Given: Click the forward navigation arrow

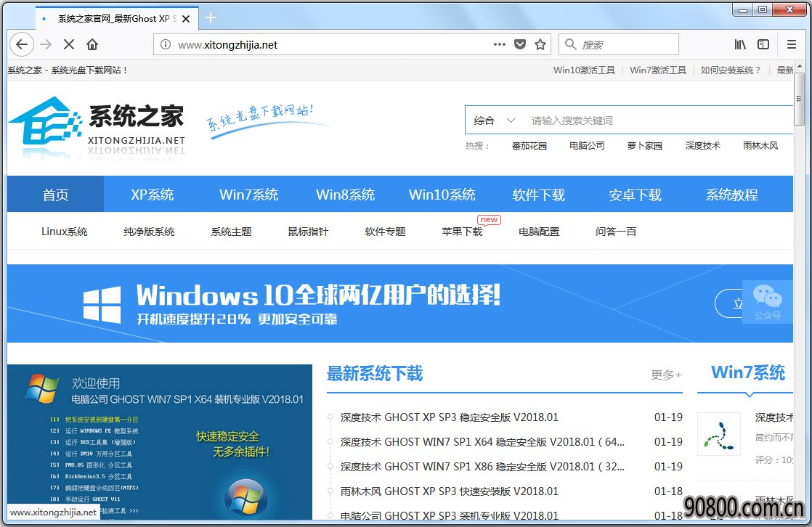Looking at the screenshot, I should (x=46, y=44).
